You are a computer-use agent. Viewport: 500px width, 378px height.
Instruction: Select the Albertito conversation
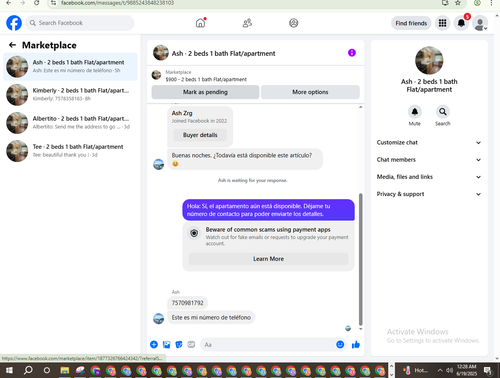coord(70,123)
